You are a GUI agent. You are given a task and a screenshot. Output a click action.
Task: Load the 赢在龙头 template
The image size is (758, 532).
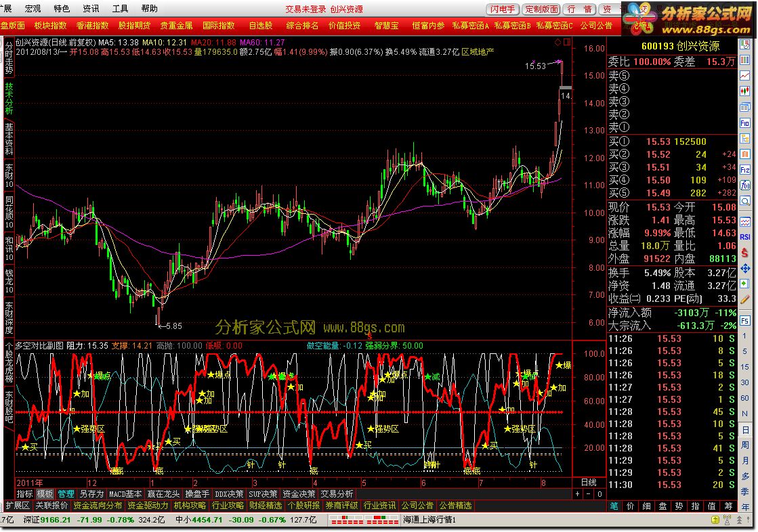pos(163,494)
